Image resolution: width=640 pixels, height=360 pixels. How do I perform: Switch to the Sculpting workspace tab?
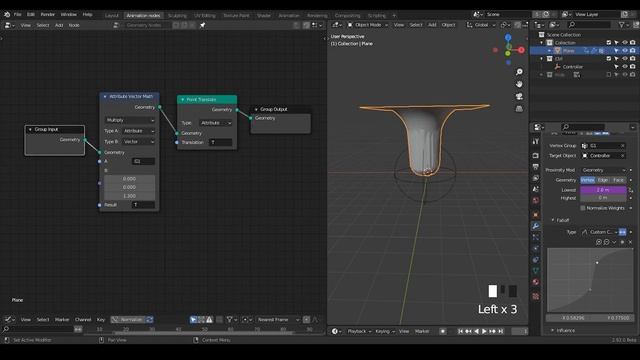tap(177, 16)
